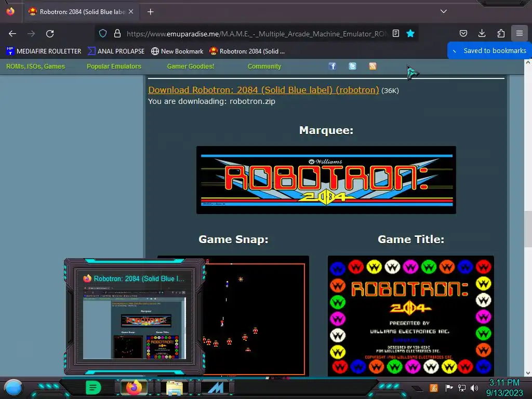Screen dimensions: 532x399
Task: Open the orange RSS feed icon
Action: click(x=373, y=66)
